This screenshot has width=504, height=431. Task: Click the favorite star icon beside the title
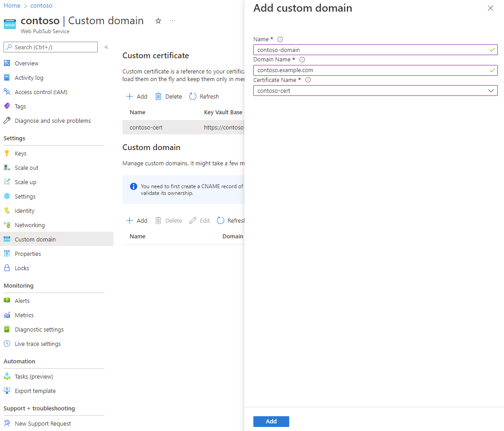(158, 21)
